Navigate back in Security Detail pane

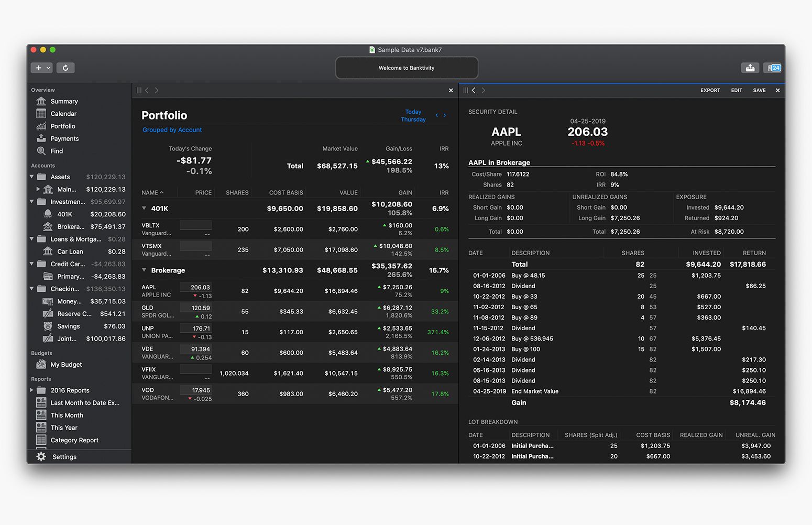pos(474,90)
